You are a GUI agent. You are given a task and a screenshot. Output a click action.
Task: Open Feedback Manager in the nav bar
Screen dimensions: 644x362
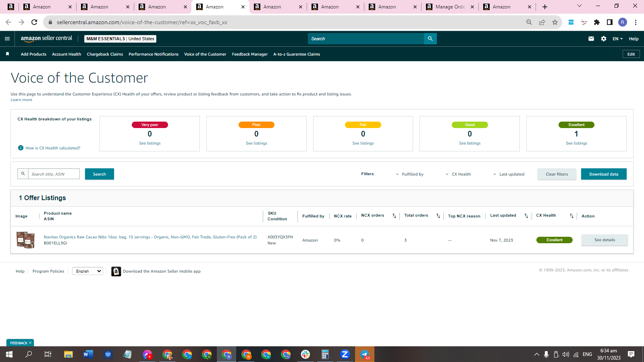pos(250,54)
